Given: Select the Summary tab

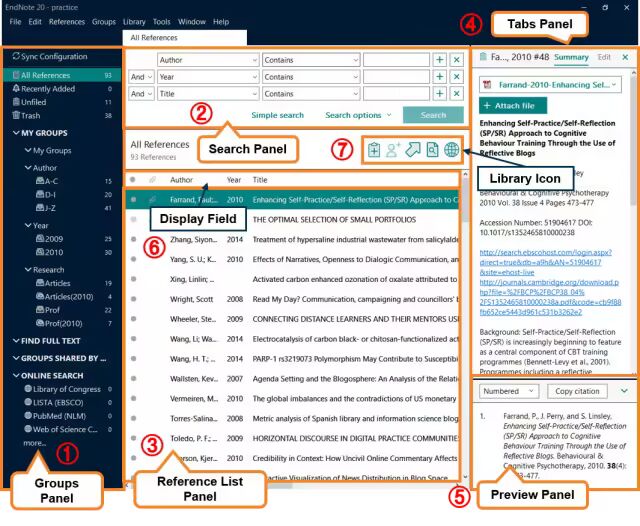Looking at the screenshot, I should 571,57.
